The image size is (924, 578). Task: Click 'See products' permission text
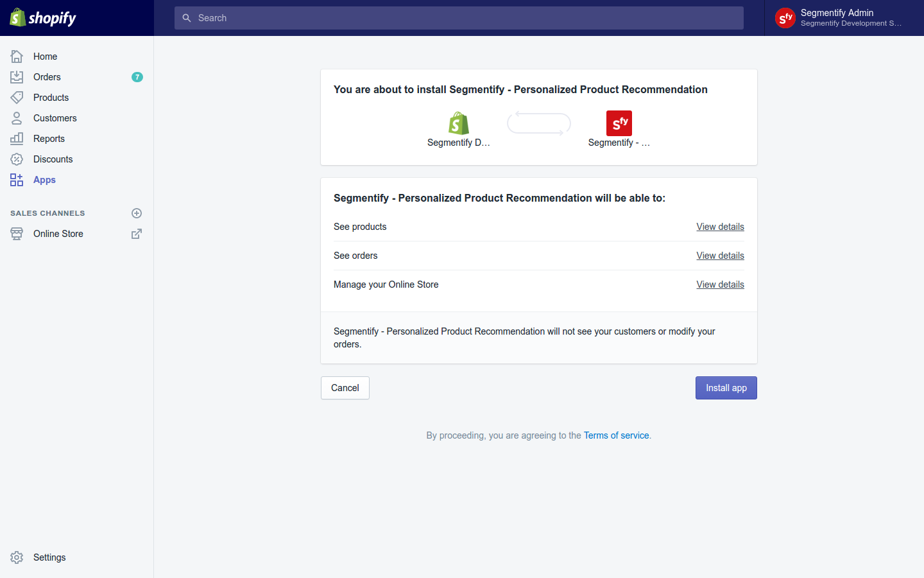[x=360, y=227]
